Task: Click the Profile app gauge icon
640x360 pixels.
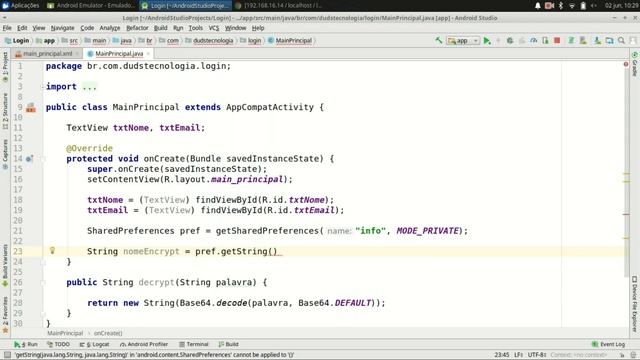Action: point(533,40)
